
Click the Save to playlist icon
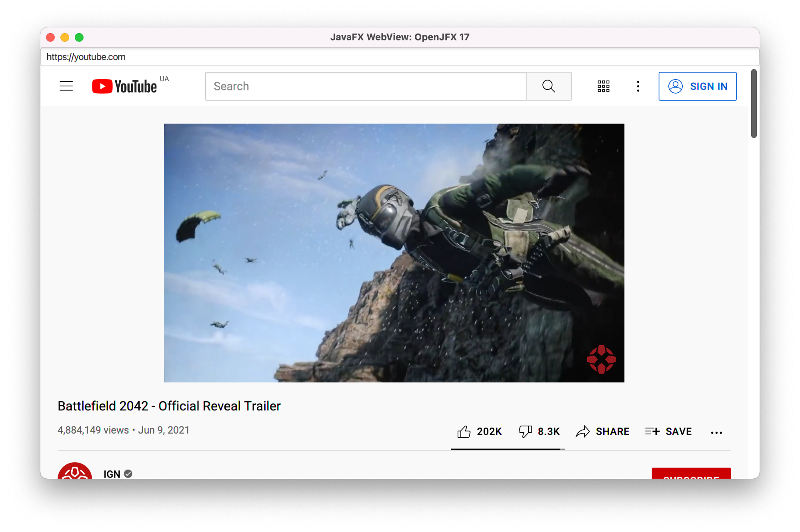(652, 431)
